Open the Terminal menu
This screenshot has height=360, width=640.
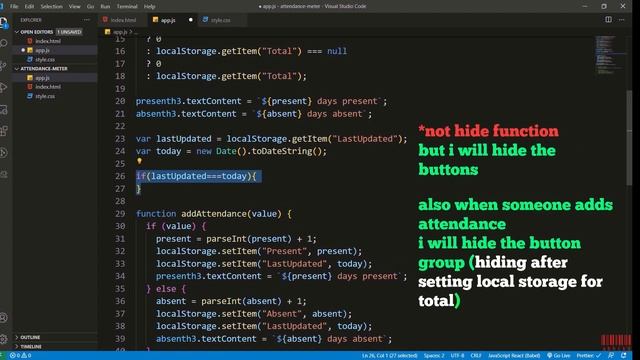(x=127, y=6)
